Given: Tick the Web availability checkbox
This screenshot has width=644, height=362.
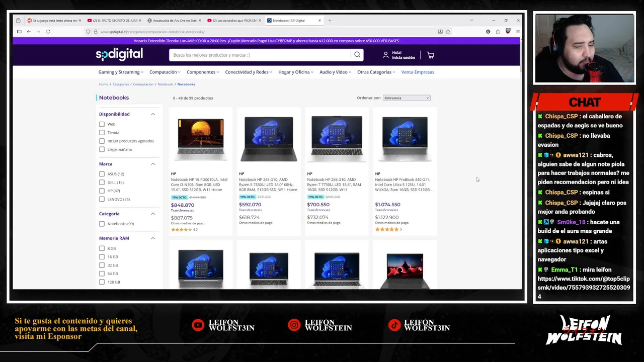Looking at the screenshot, I should point(102,124).
